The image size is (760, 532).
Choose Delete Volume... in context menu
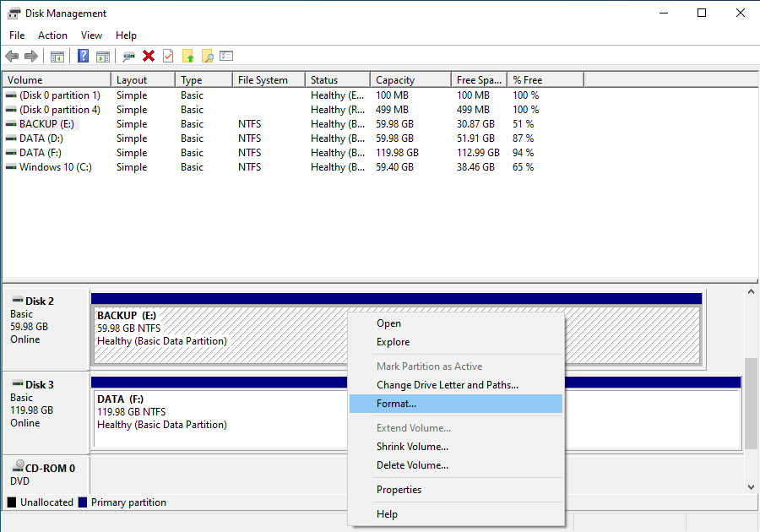coord(412,465)
